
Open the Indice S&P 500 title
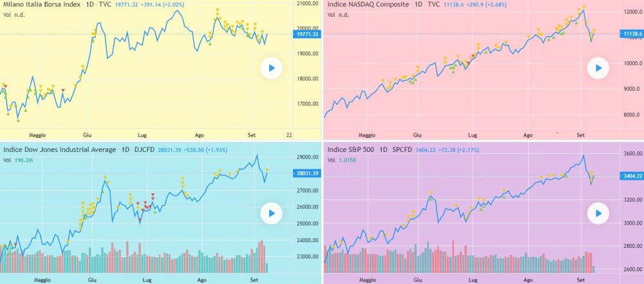350,150
